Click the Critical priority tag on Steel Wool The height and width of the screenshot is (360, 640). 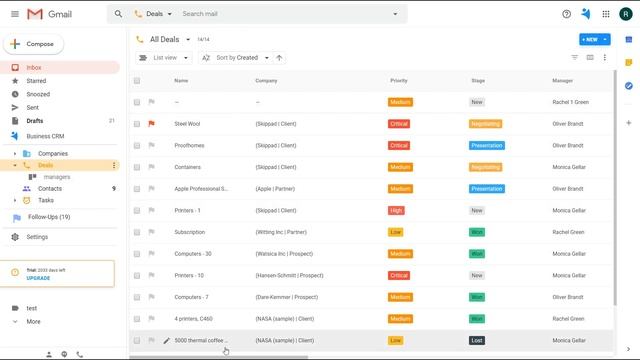399,124
